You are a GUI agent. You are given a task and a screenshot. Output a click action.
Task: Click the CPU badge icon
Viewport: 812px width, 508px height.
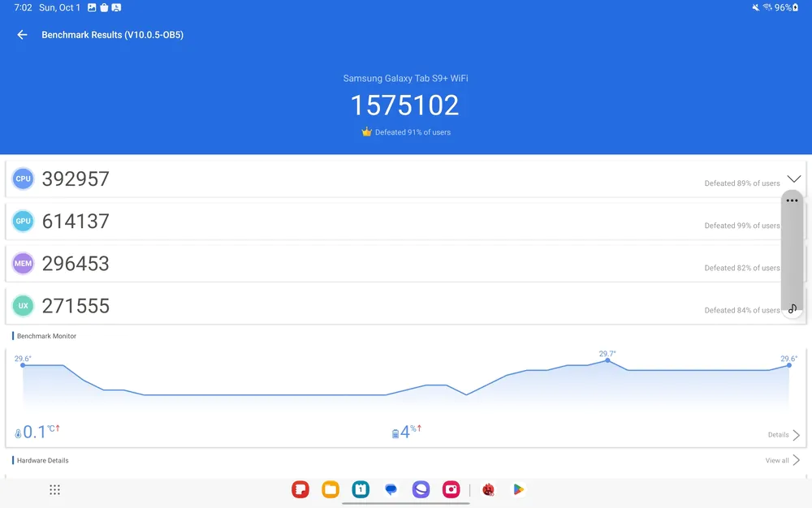tap(23, 179)
